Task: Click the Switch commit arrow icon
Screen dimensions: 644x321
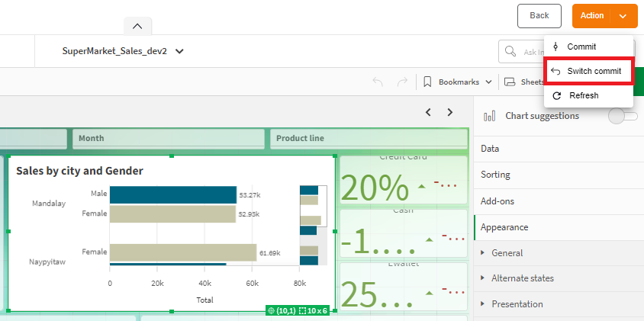Action: click(555, 71)
